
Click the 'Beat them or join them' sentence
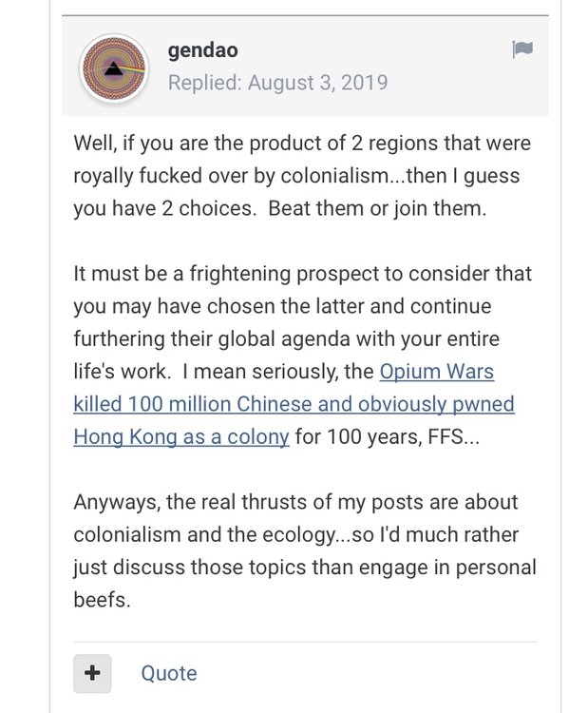pos(377,208)
